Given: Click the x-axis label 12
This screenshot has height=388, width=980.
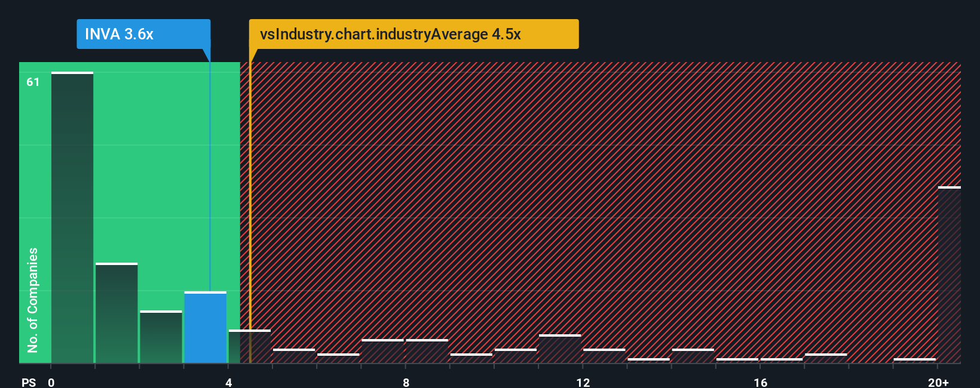Looking at the screenshot, I should [x=583, y=382].
